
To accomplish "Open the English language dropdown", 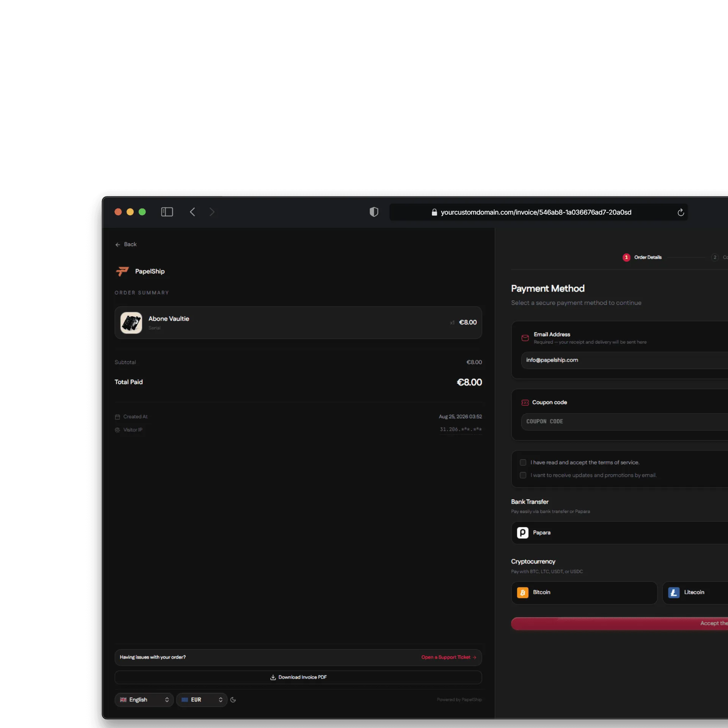I will pyautogui.click(x=144, y=700).
